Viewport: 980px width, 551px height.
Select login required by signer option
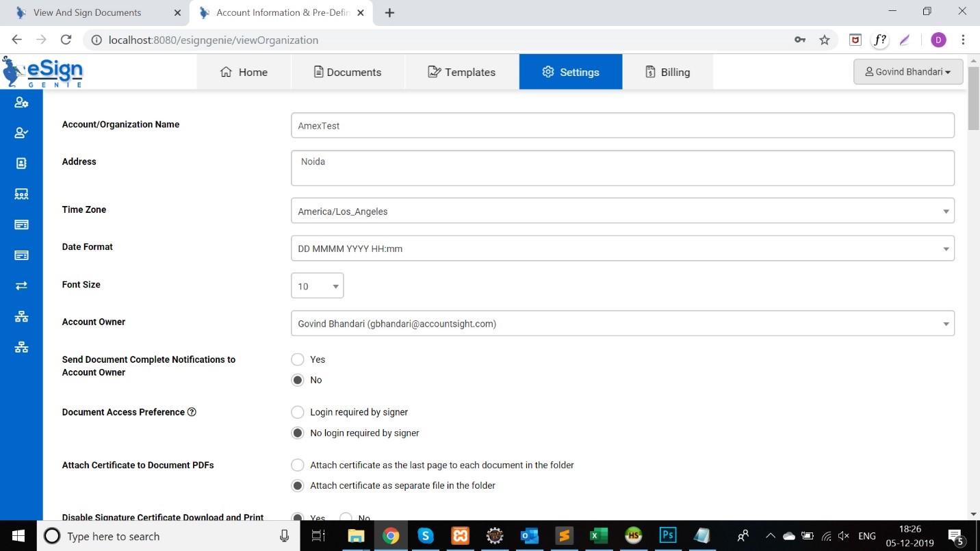tap(298, 412)
